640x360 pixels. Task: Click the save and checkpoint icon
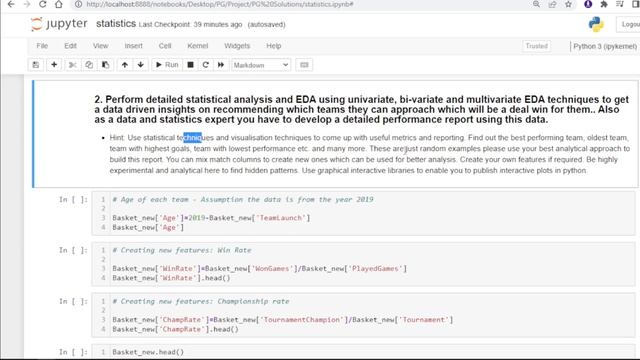(x=36, y=65)
